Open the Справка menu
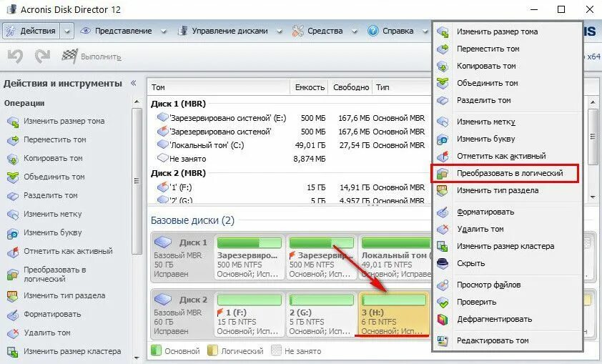 [x=398, y=31]
